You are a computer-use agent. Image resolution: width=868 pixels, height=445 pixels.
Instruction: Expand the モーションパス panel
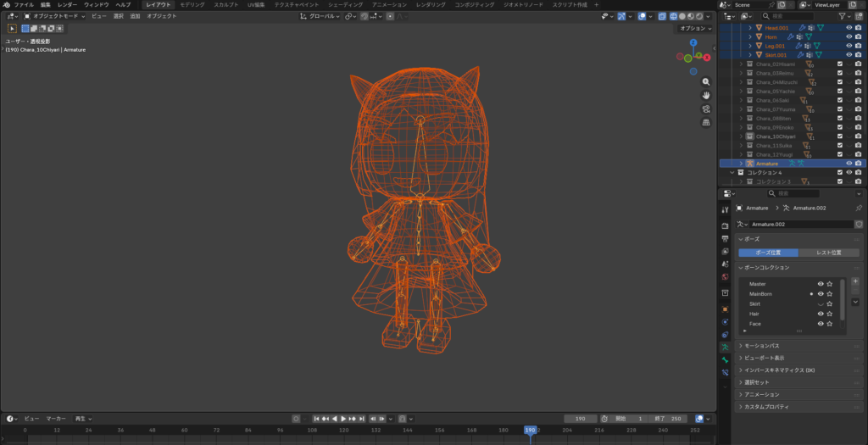click(x=762, y=346)
